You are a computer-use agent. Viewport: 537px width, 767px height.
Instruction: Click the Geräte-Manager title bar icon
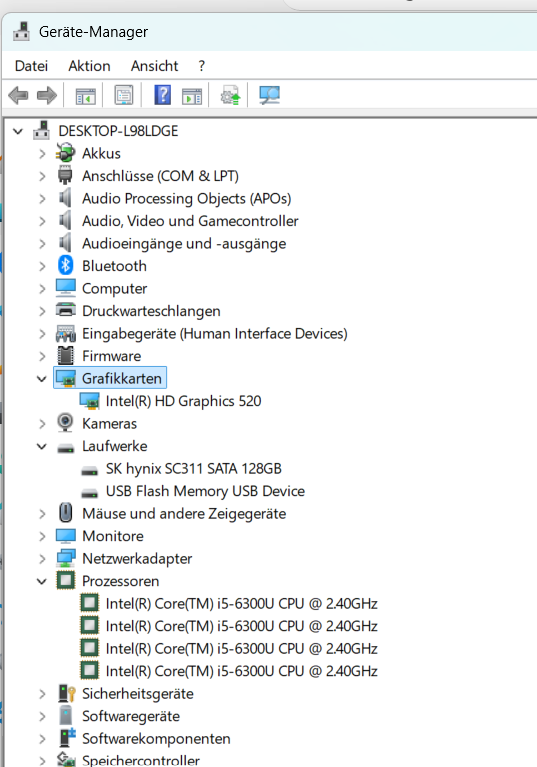(22, 31)
